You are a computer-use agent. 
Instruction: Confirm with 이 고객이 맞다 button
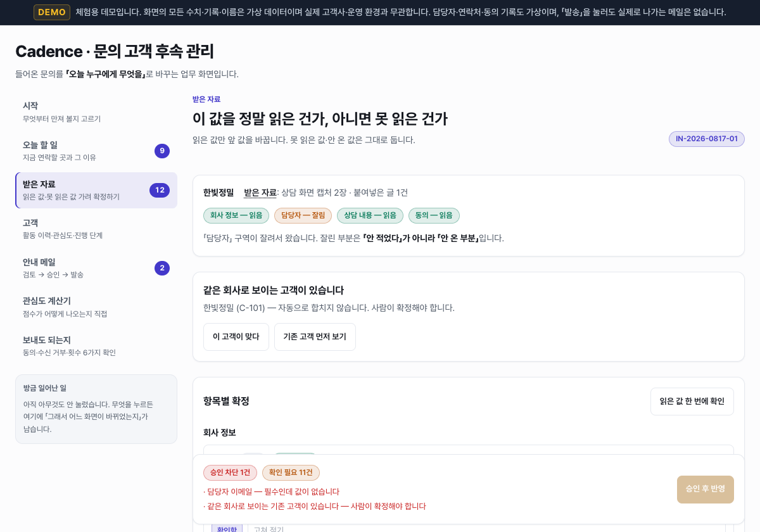pos(236,337)
